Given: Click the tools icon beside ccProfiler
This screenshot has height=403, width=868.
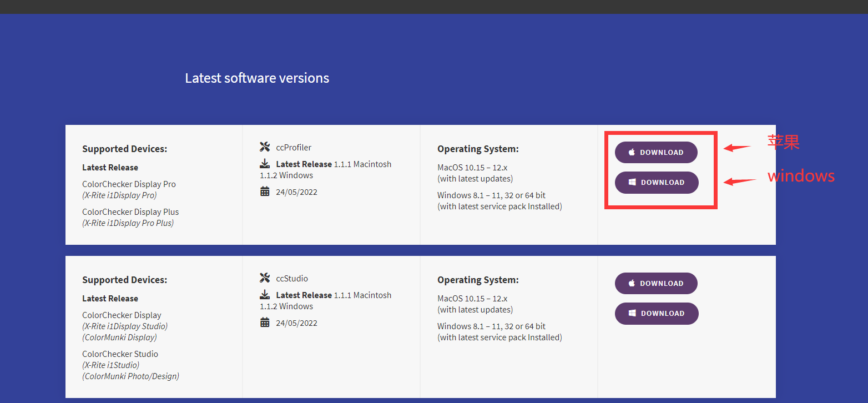Looking at the screenshot, I should 265,147.
